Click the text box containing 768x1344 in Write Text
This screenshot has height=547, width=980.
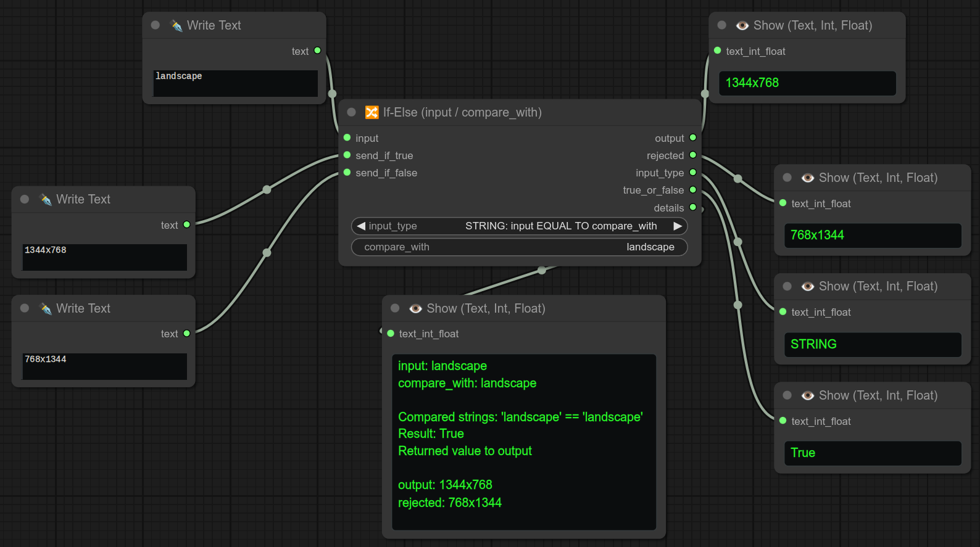coord(104,366)
